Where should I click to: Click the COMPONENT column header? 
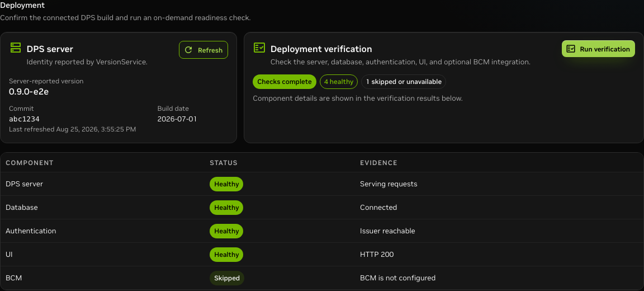30,163
